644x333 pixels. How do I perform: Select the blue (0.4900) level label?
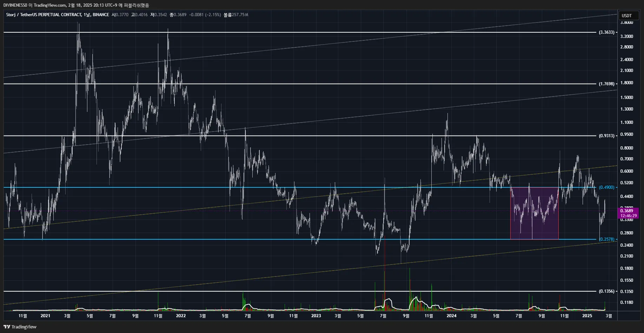click(x=606, y=187)
